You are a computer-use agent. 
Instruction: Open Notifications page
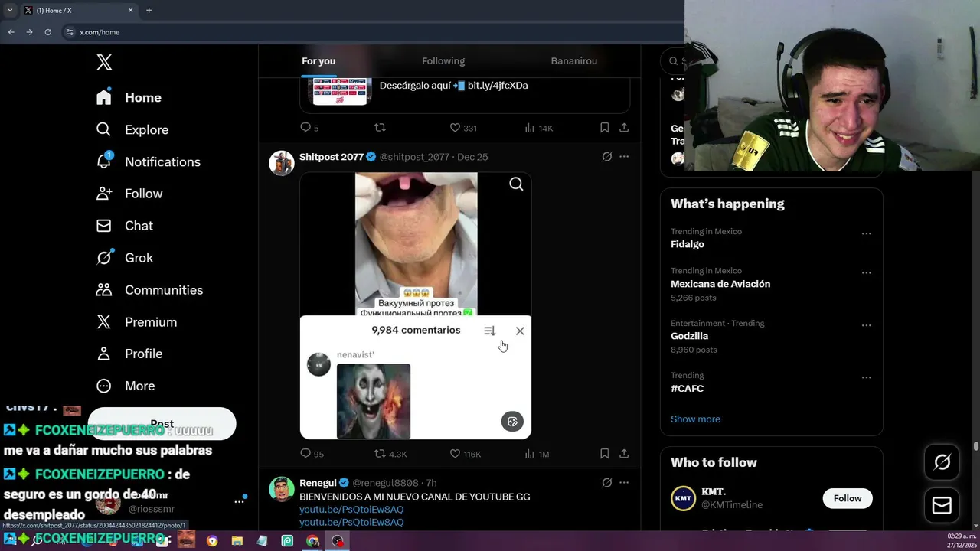point(148,161)
